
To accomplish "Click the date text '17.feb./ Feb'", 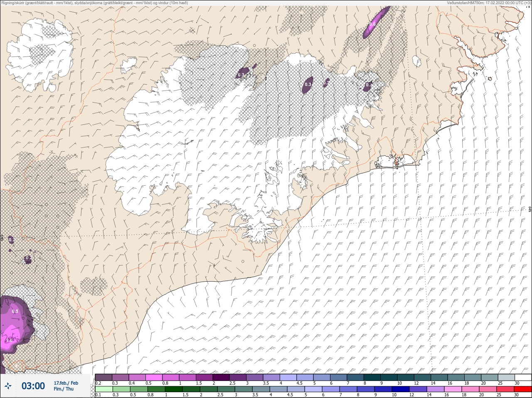I will click(66, 383).
